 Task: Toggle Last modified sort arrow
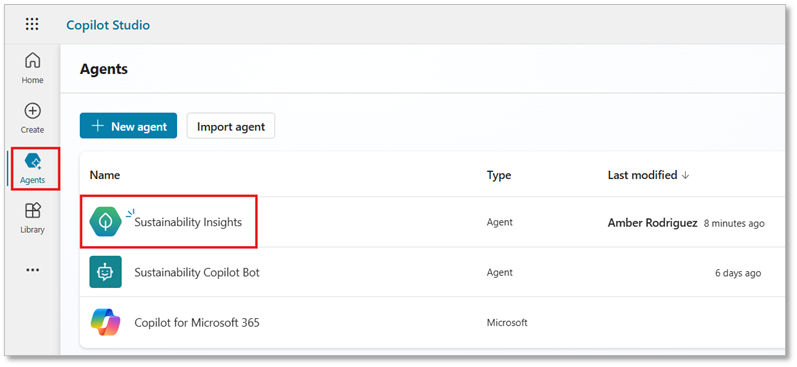point(685,175)
